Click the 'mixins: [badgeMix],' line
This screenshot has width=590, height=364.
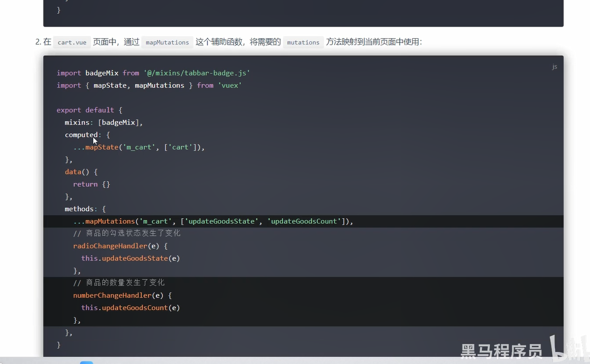click(103, 123)
